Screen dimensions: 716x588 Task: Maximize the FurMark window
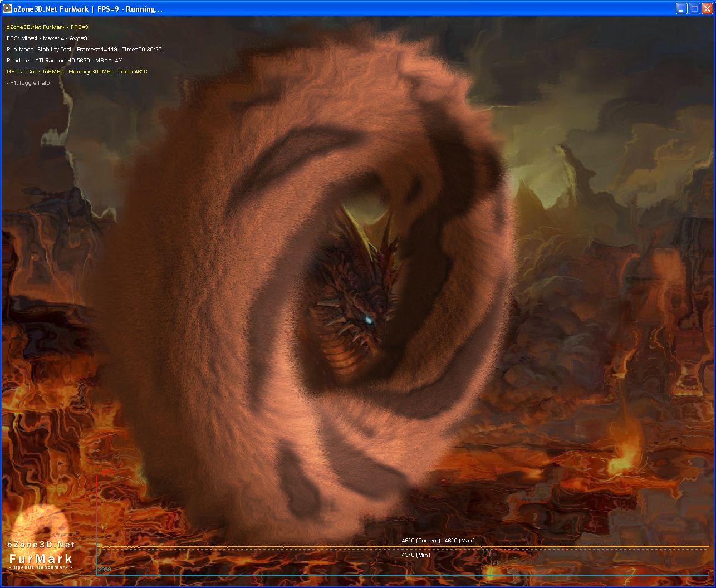694,9
